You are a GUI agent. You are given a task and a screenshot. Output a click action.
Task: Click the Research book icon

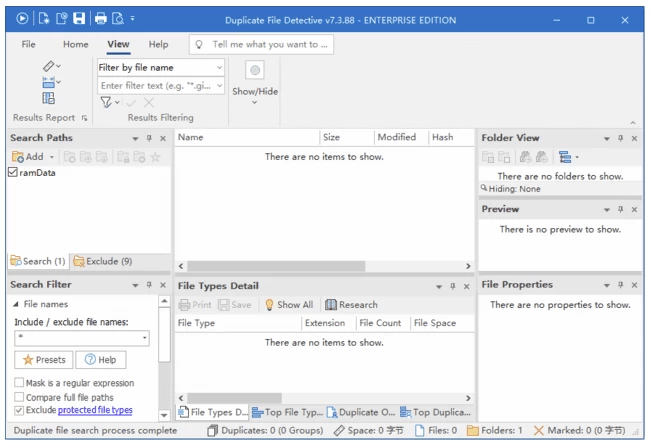[x=331, y=305]
